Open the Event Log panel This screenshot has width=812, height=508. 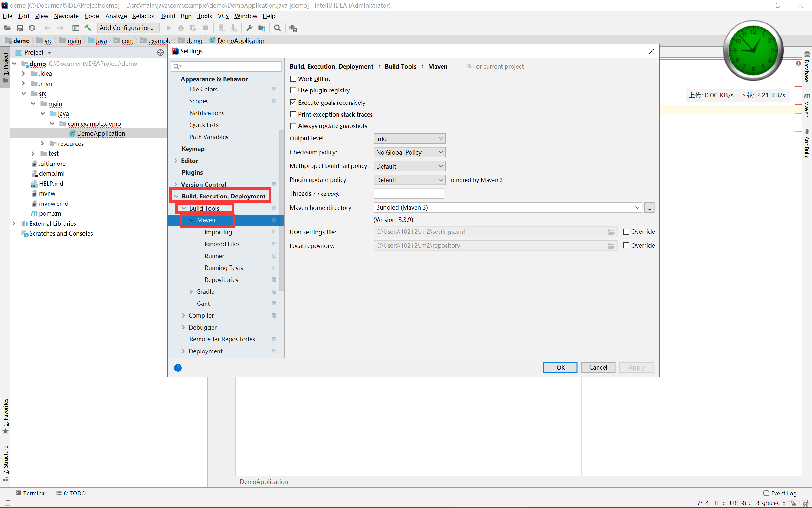pyautogui.click(x=779, y=493)
